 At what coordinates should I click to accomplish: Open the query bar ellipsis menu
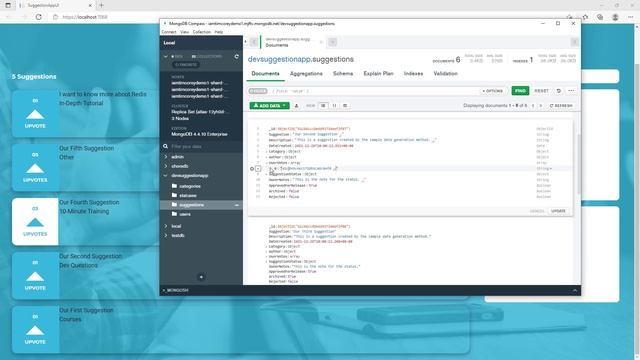(571, 91)
